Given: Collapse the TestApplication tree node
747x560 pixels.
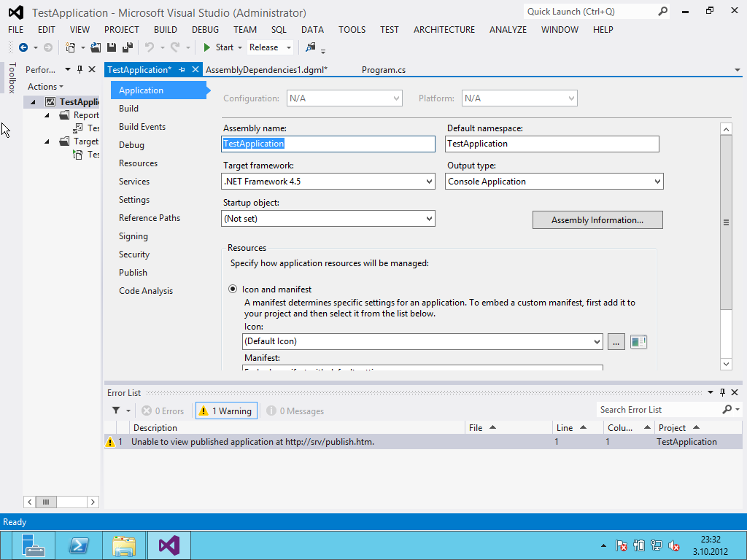Looking at the screenshot, I should coord(33,102).
